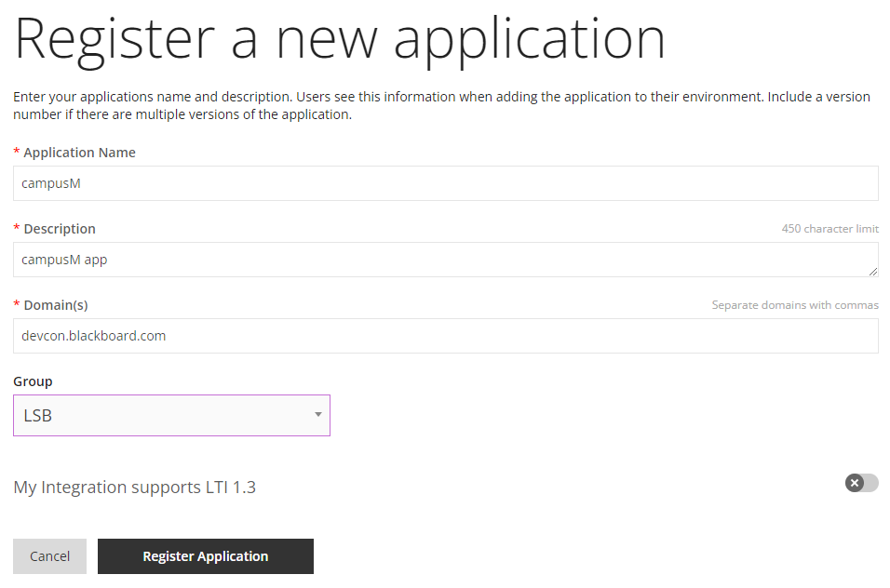The image size is (890, 588).
Task: Enable the LTI 1.3 support toggle
Action: [861, 483]
